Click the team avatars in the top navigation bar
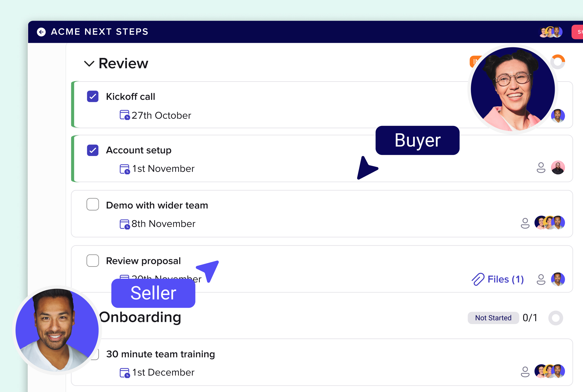The width and height of the screenshot is (583, 392). point(550,32)
